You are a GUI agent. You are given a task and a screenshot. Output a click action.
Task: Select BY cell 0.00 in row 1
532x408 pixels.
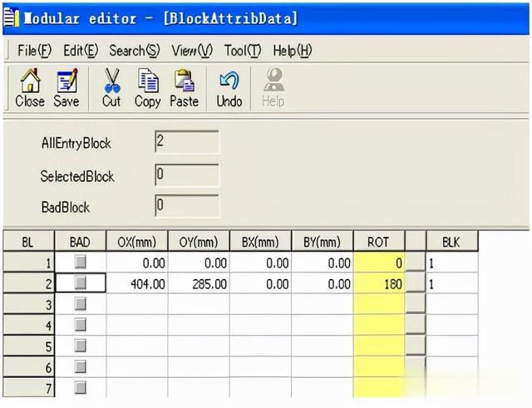point(323,262)
